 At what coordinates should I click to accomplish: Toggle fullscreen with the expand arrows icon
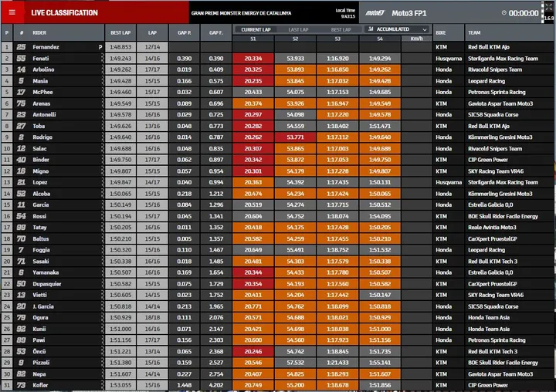[x=548, y=7]
